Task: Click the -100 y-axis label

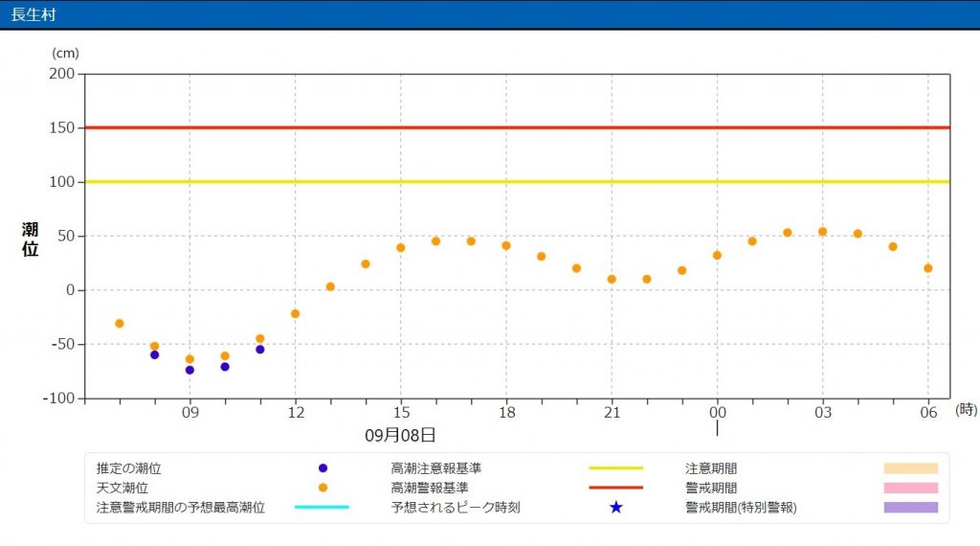Action: [58, 398]
